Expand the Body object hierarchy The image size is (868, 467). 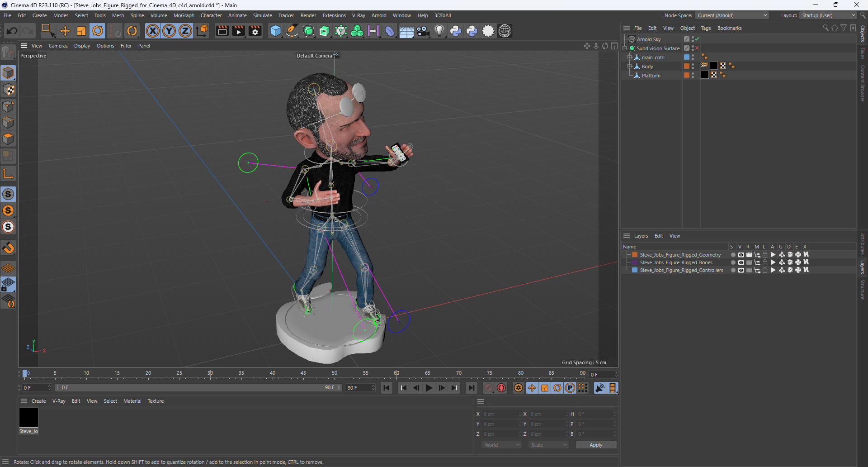click(629, 67)
